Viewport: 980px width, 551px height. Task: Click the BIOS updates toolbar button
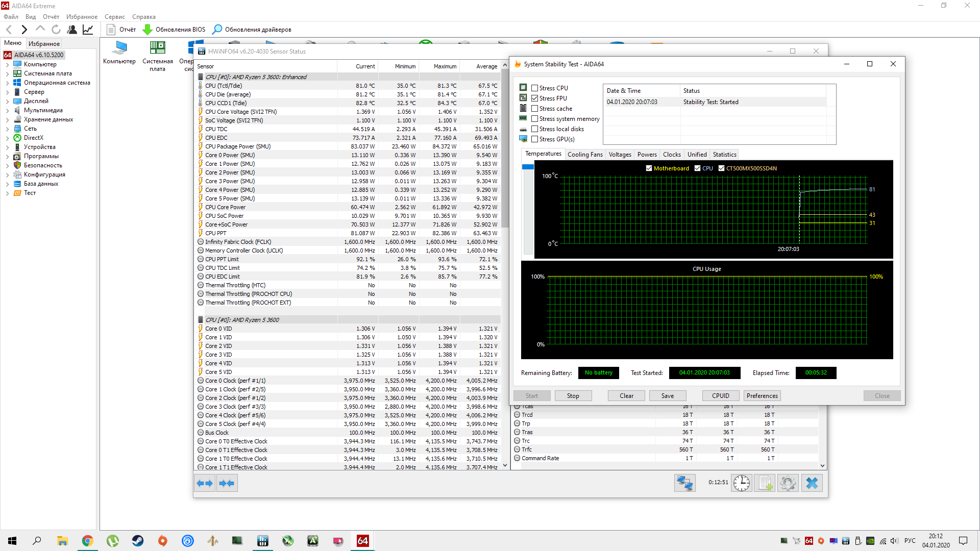point(174,30)
